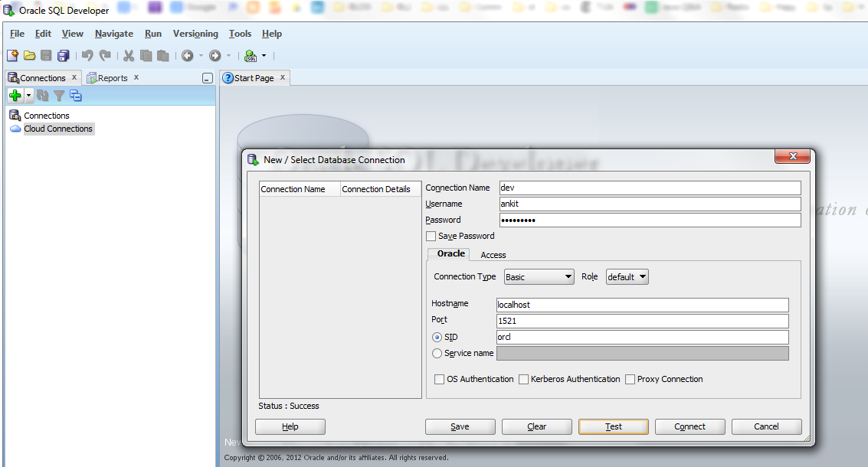Open the Connection Type dropdown

point(539,276)
